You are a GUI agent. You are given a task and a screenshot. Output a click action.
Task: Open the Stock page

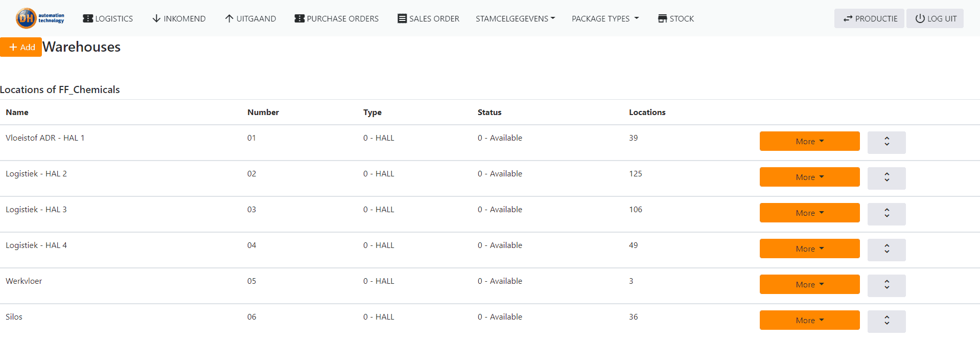675,18
